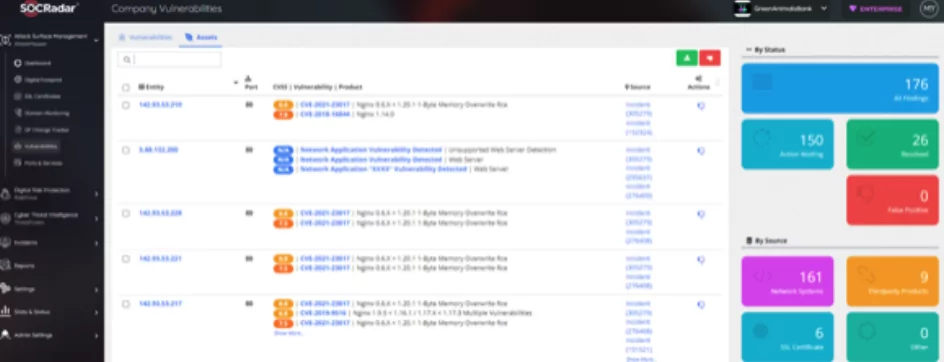Click the 150 Action Waiting card
This screenshot has width=944, height=362.
pos(787,144)
